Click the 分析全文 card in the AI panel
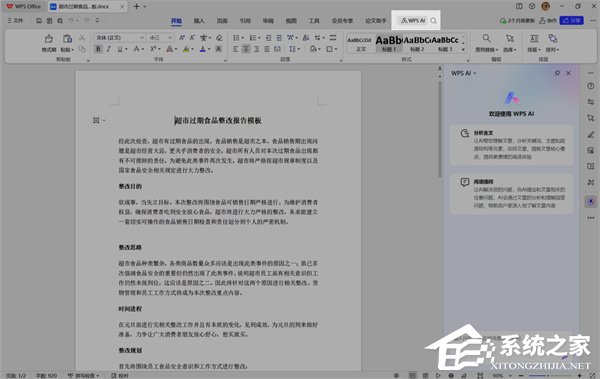The image size is (600, 379). (512, 145)
